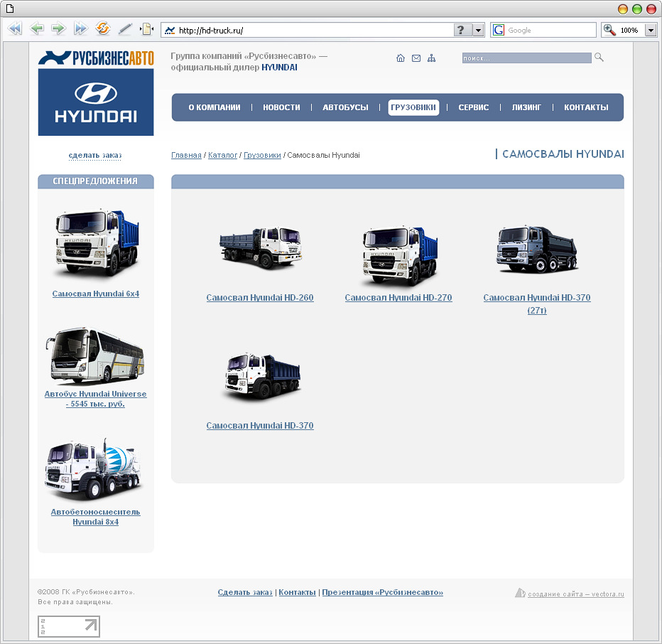Click the Русбизнесавто logo
This screenshot has height=644, width=662.
pyautogui.click(x=96, y=58)
